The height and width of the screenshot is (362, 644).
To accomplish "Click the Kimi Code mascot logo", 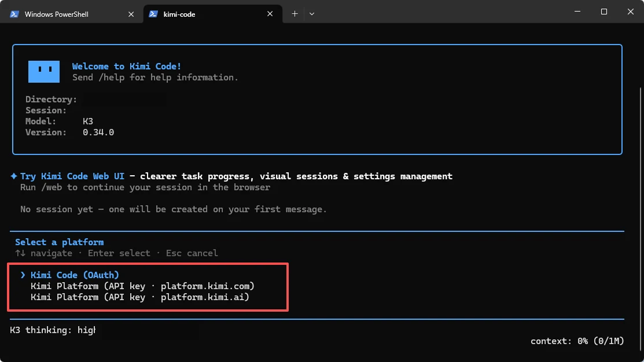I will point(44,72).
